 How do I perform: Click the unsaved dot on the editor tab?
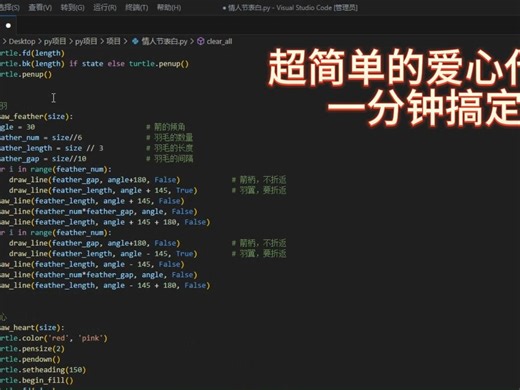8,25
